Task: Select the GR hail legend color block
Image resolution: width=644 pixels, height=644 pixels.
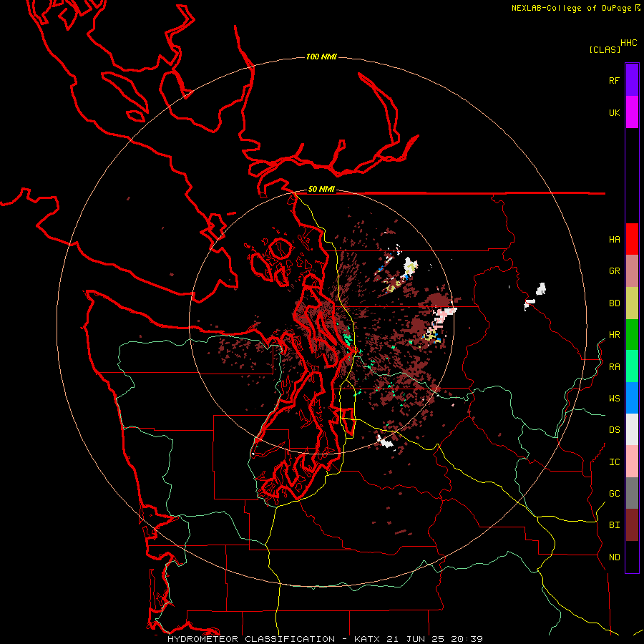Action: (632, 271)
